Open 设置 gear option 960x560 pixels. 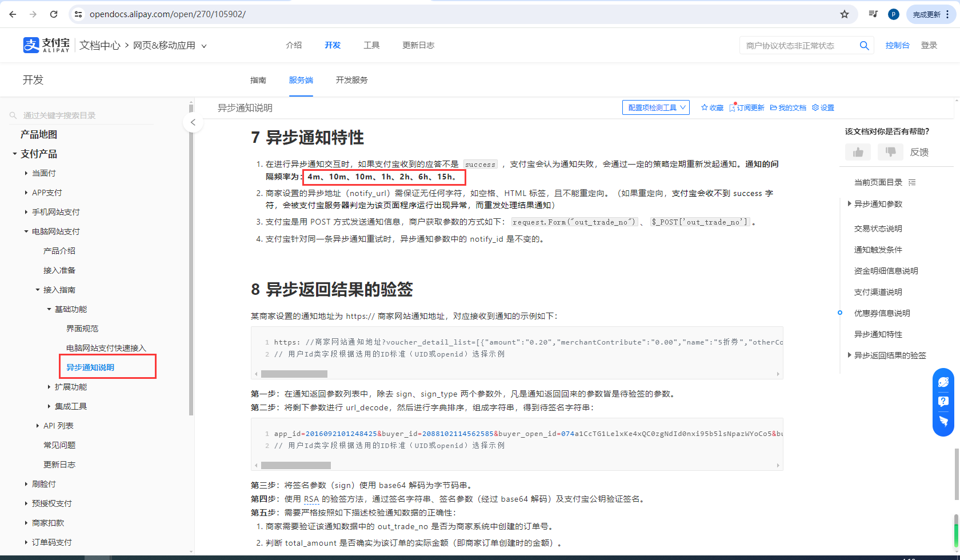tap(823, 107)
